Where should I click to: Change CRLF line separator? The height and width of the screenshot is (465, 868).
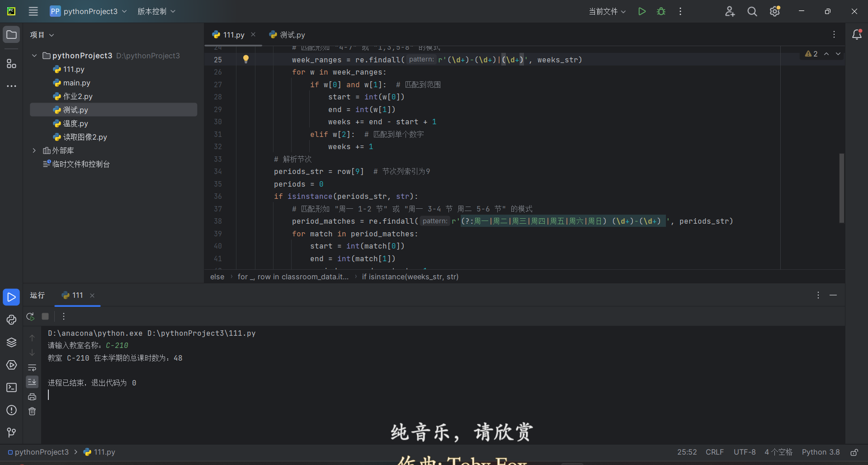pyautogui.click(x=715, y=452)
